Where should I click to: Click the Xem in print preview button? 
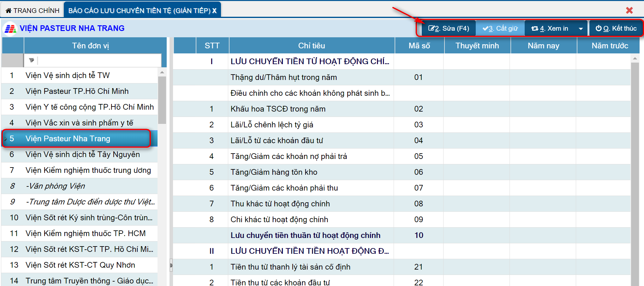pos(550,28)
